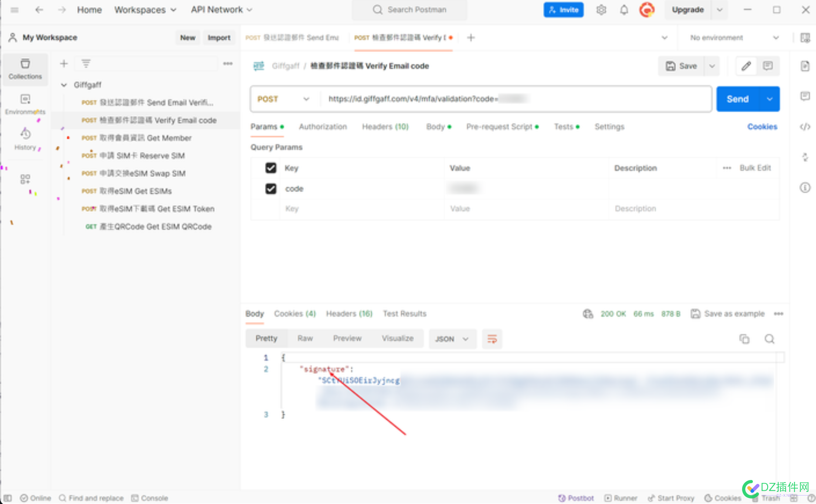Open the Get ESIM QRCode request
The width and height of the screenshot is (816, 504).
point(146,227)
